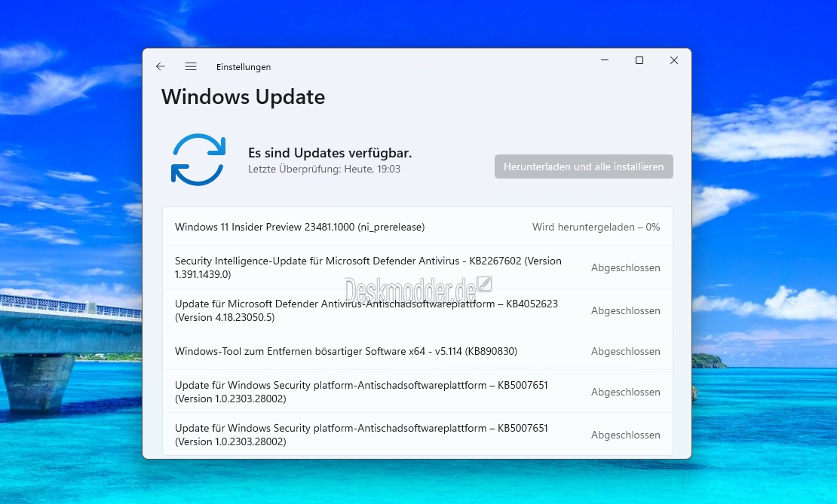
Task: Click 'Es sind Updates verfügbar.' heading
Action: [x=330, y=153]
